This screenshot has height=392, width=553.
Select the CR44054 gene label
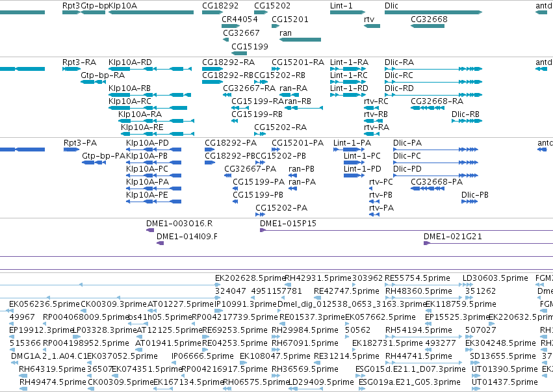click(240, 20)
